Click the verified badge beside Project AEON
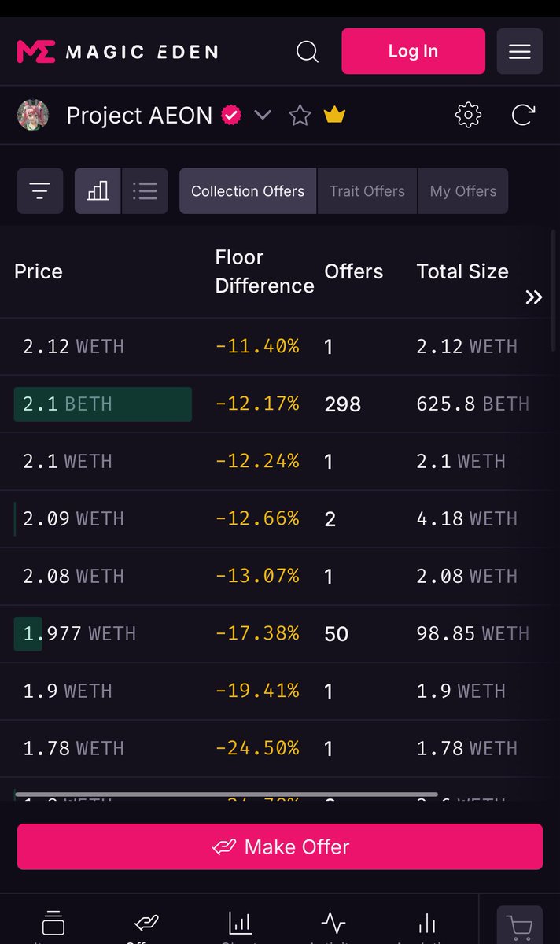The height and width of the screenshot is (944, 560). point(230,116)
